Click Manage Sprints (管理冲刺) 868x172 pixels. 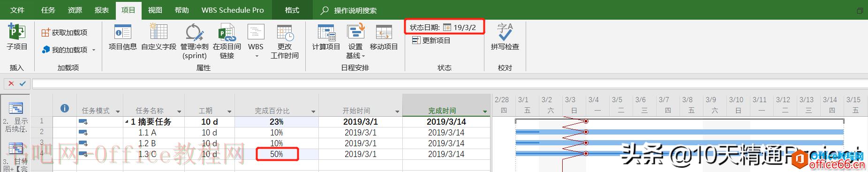click(x=194, y=42)
